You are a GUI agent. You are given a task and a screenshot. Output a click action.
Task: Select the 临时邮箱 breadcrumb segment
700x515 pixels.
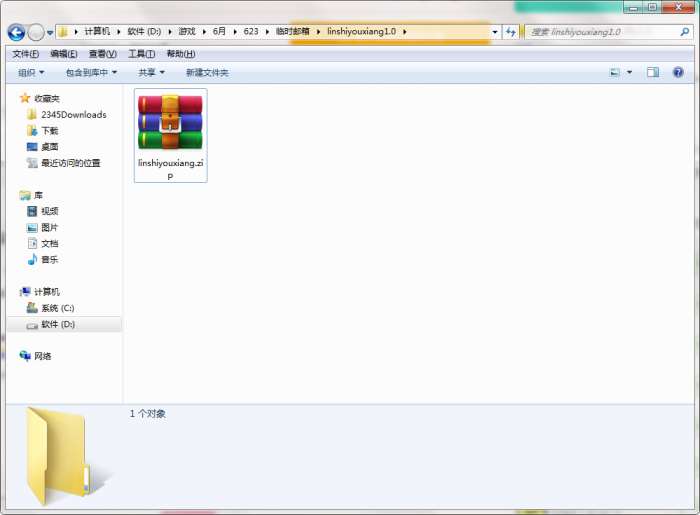[x=292, y=31]
